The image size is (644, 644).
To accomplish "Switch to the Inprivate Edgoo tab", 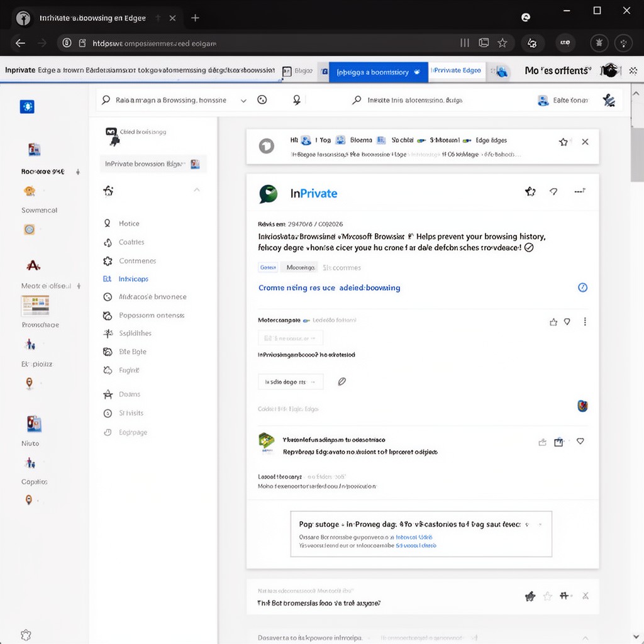I will [x=456, y=70].
